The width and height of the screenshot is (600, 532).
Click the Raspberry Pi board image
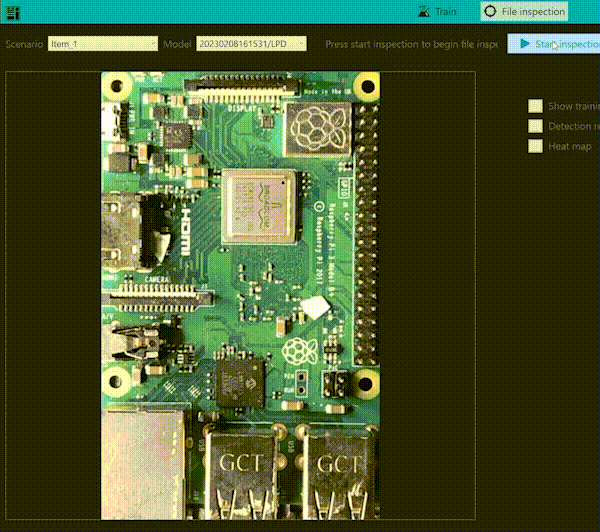click(x=240, y=295)
